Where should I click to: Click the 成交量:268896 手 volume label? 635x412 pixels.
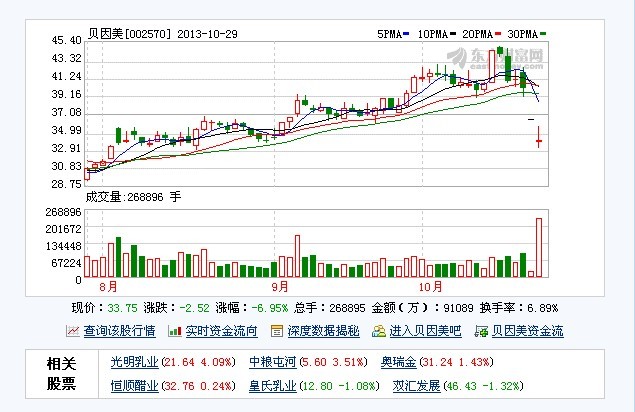pos(133,197)
